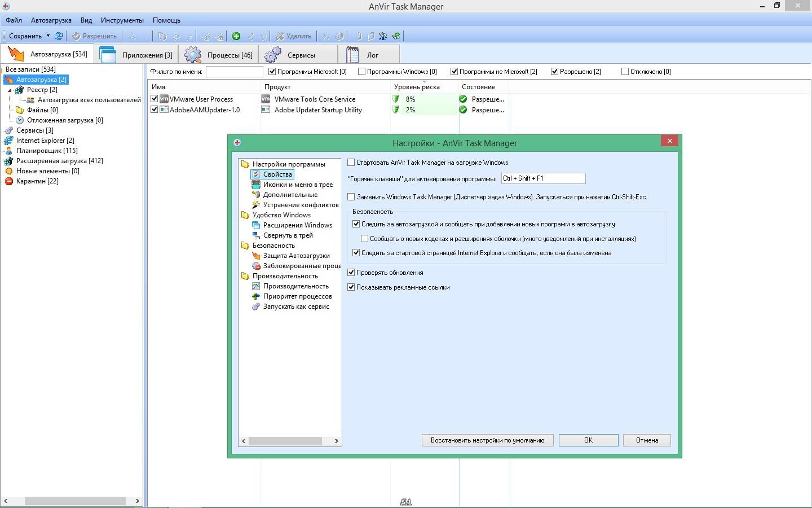Open the Файл menu

point(14,20)
